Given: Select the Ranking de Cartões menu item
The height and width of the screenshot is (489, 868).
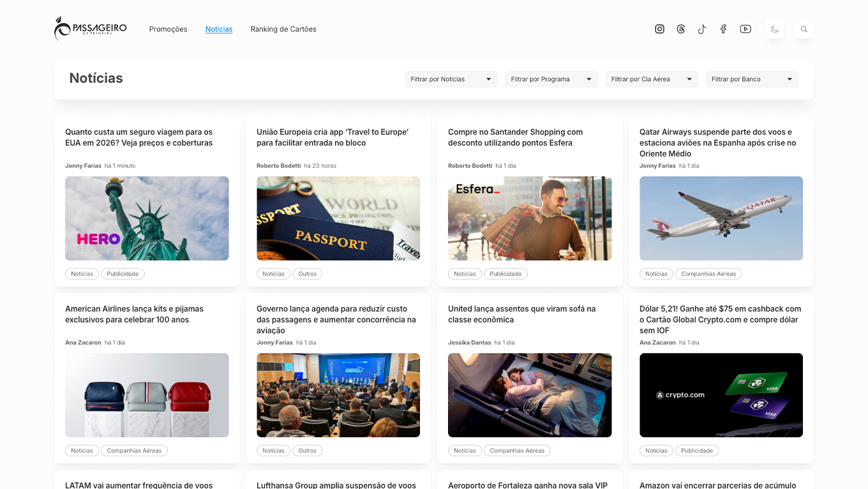Looking at the screenshot, I should 283,29.
